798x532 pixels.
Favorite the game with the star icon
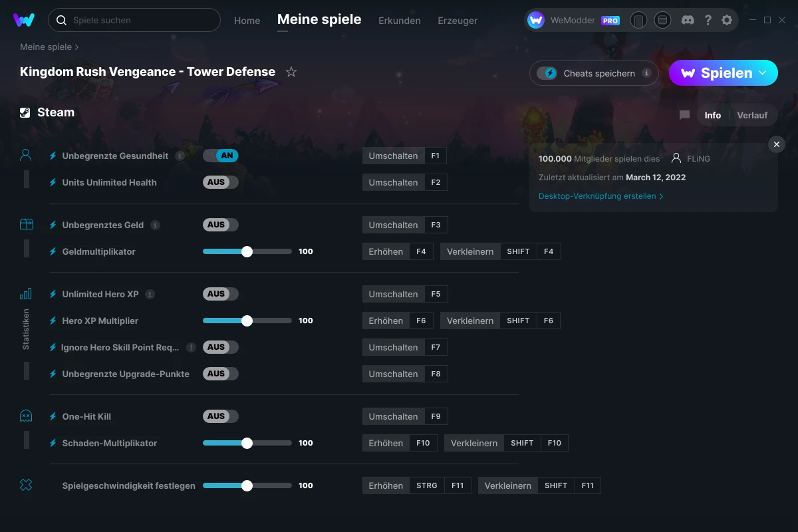[x=291, y=72]
